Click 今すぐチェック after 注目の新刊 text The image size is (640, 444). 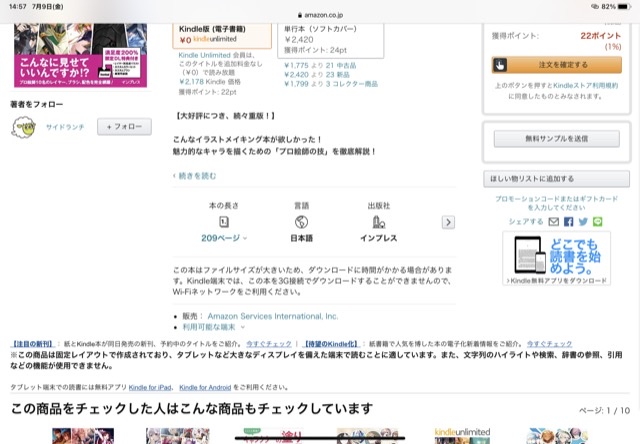tap(269, 344)
